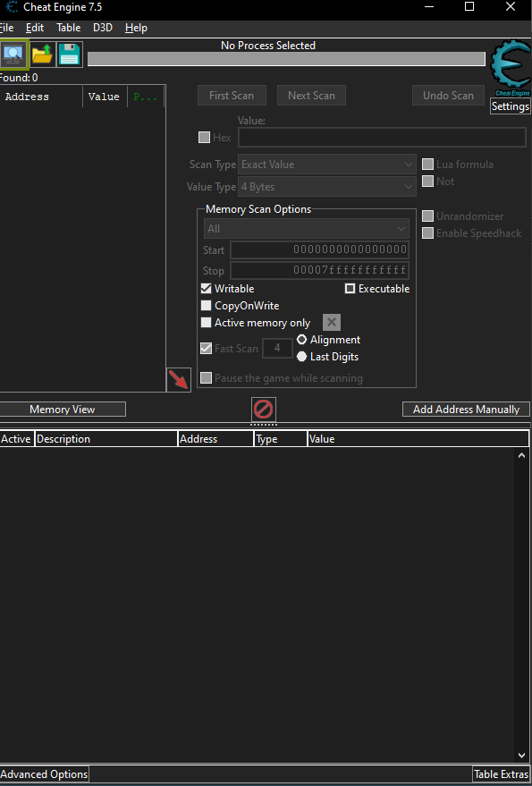Click the Type column header
This screenshot has height=786, width=532.
281,439
